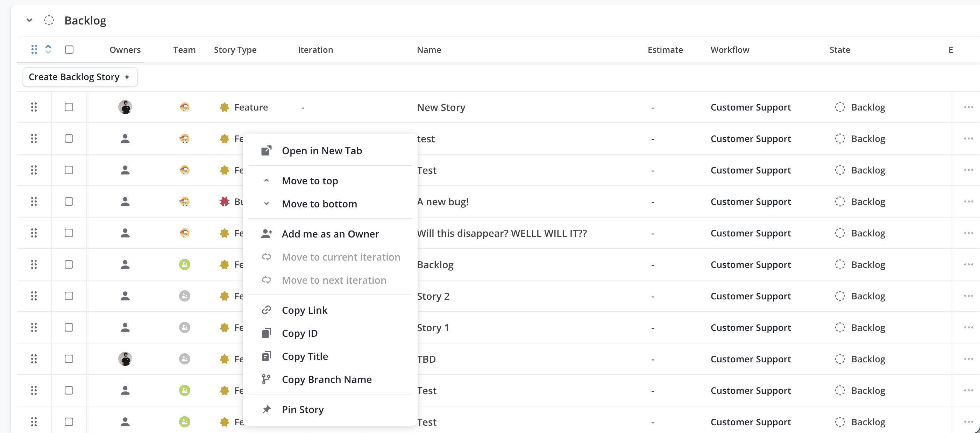Screen dimensions: 980x433
Task: Click unassigned owner icon on A new bug! row
Action: [x=125, y=202]
